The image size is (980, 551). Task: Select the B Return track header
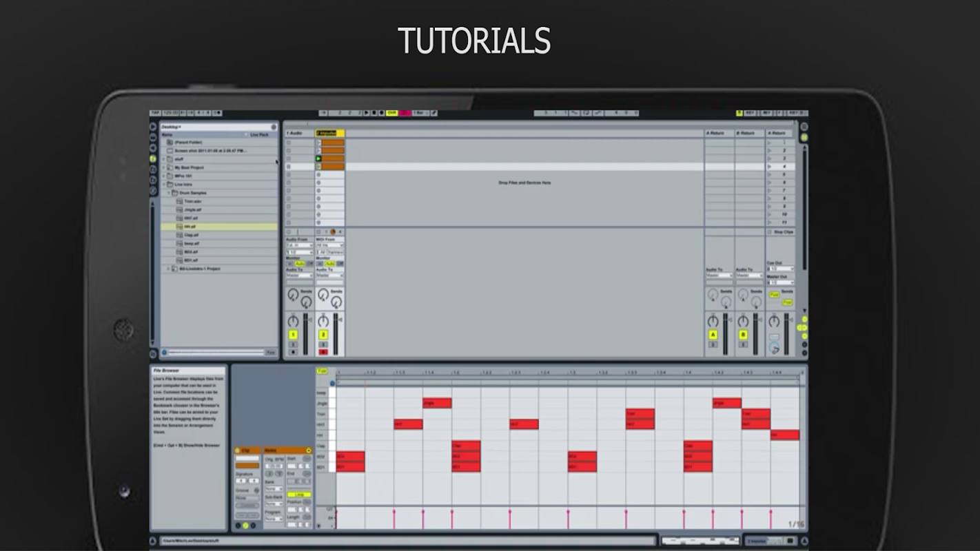pos(749,133)
